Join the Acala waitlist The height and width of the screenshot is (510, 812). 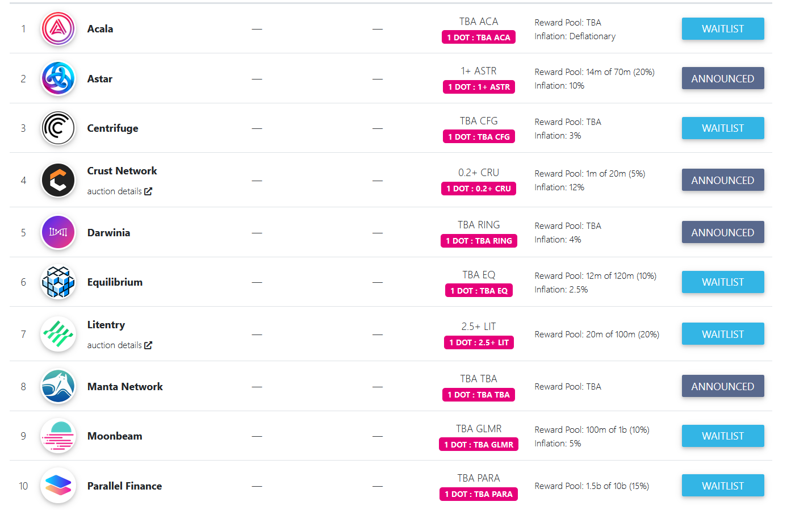[722, 28]
